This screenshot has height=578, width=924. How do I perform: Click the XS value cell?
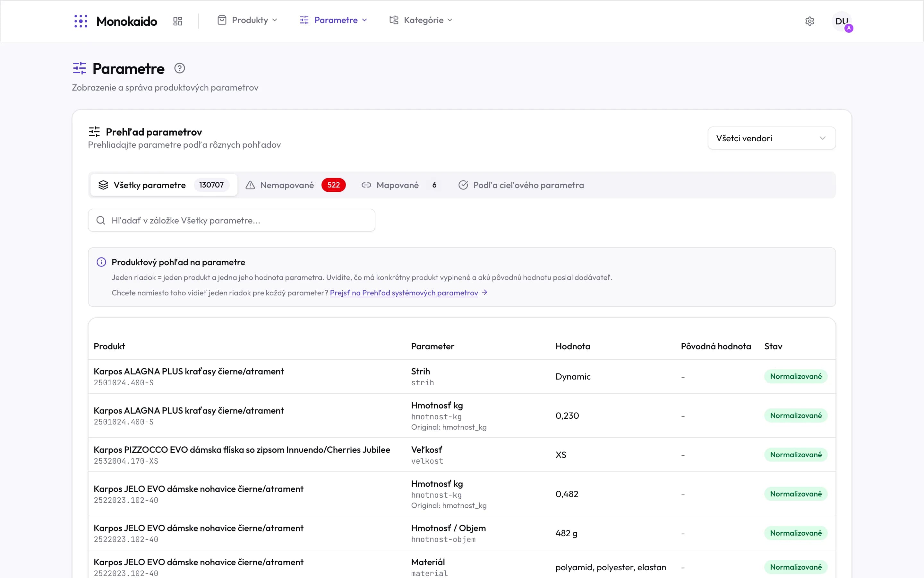pyautogui.click(x=561, y=455)
